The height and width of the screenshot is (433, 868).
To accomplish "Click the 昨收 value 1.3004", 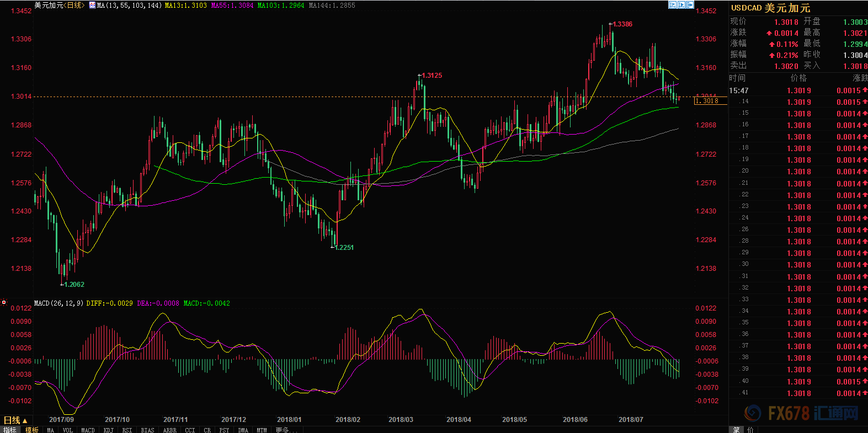I will tap(855, 55).
